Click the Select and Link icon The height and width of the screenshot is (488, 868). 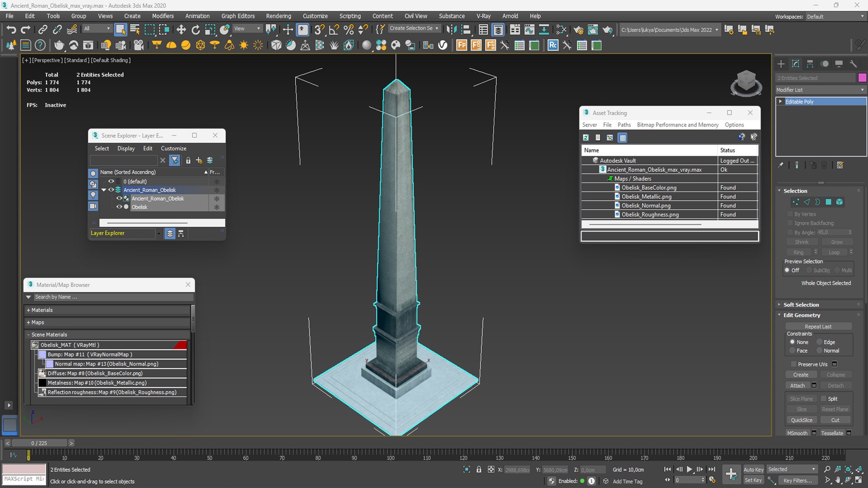click(x=42, y=30)
